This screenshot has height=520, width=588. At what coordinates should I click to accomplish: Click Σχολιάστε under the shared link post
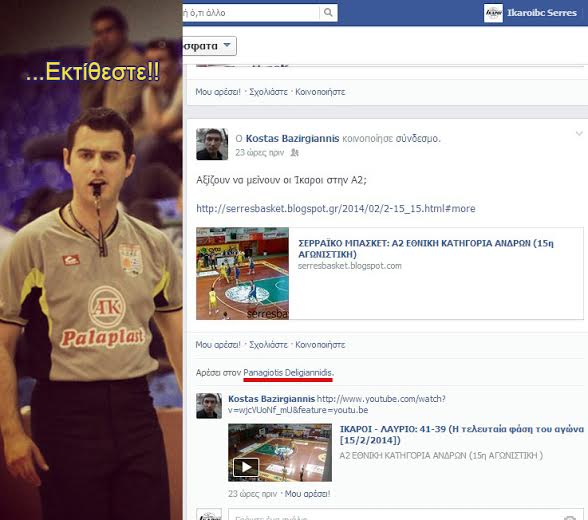[x=268, y=345]
